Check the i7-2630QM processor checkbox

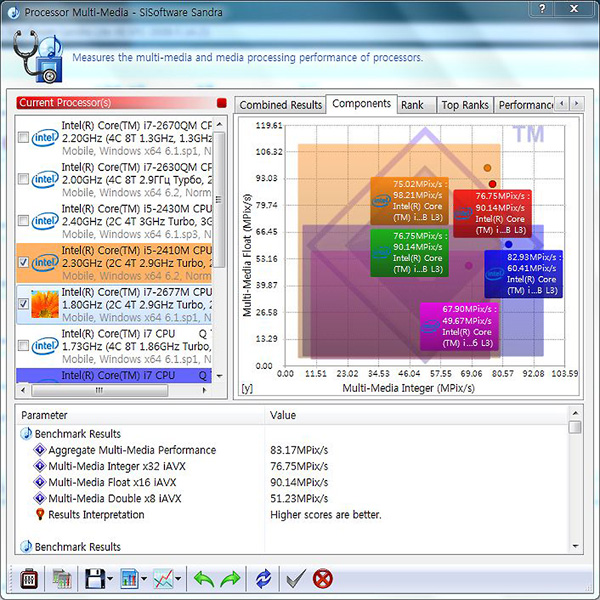point(23,179)
